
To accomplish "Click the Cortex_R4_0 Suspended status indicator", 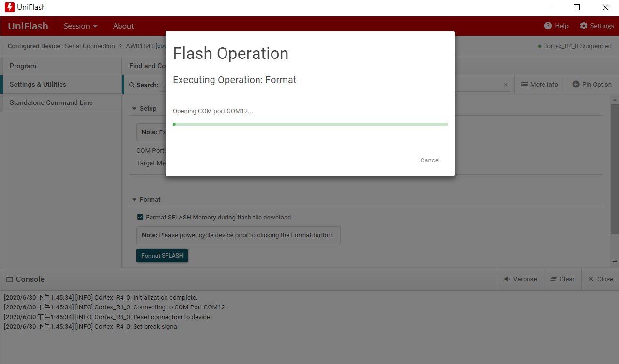I will coord(574,46).
